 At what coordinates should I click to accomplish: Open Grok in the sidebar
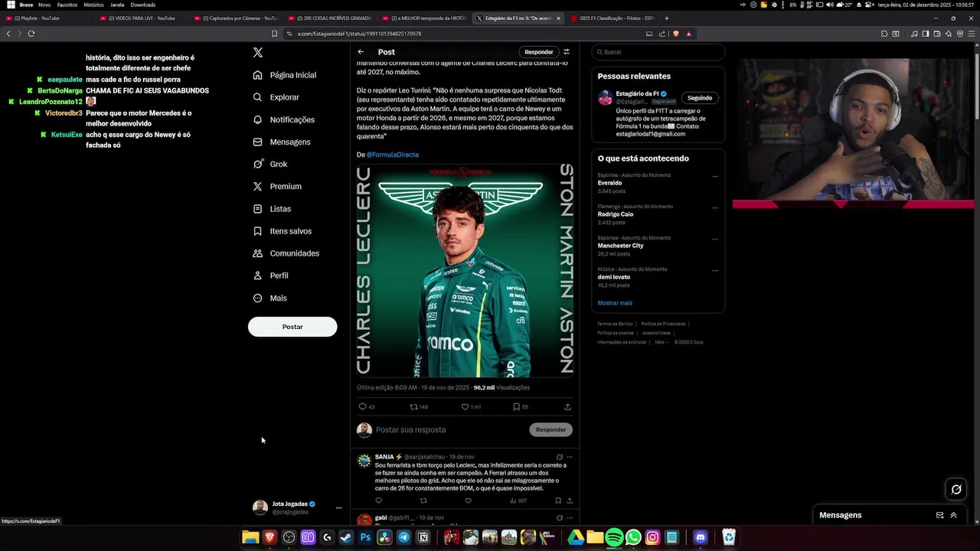[270, 164]
